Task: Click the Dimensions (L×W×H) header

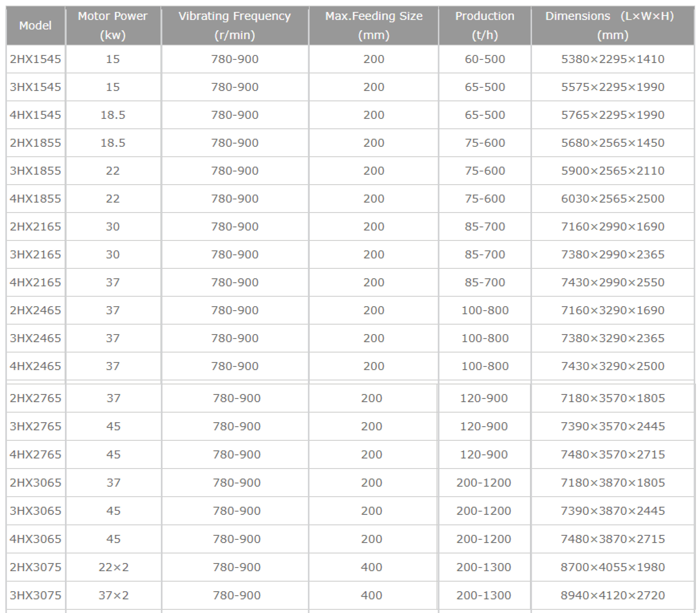Action: point(613,26)
